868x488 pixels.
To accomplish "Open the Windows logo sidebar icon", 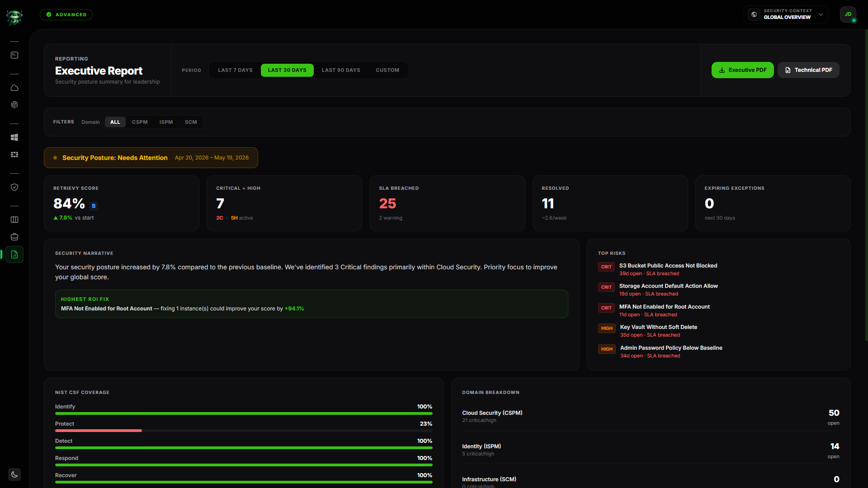I will point(14,137).
